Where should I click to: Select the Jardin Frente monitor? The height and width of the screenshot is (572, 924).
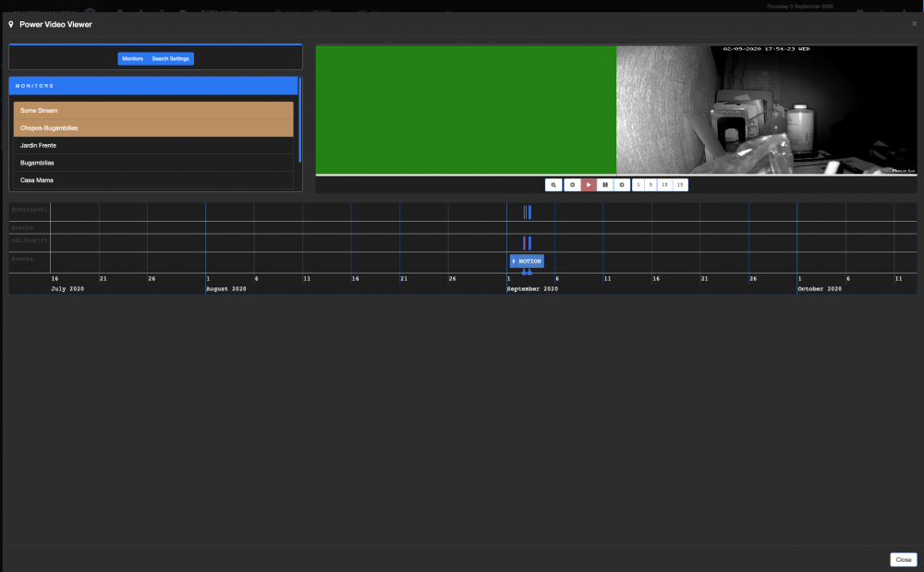click(153, 145)
